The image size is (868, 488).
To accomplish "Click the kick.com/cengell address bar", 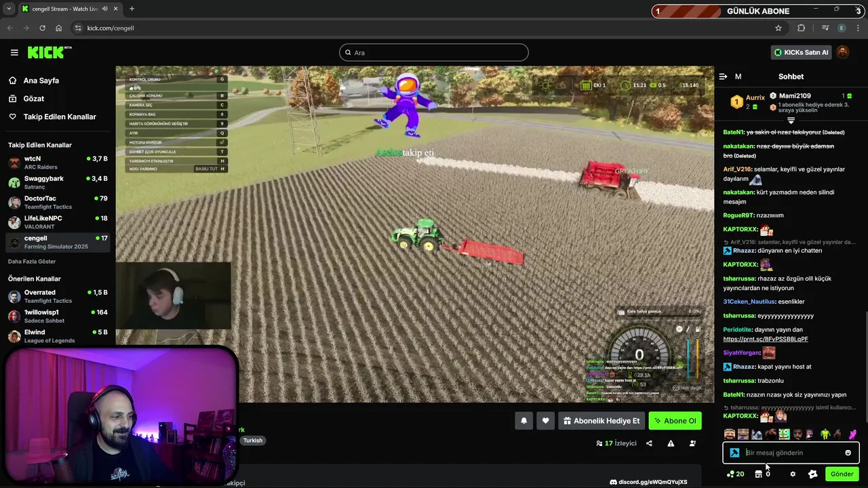I will pos(427,28).
